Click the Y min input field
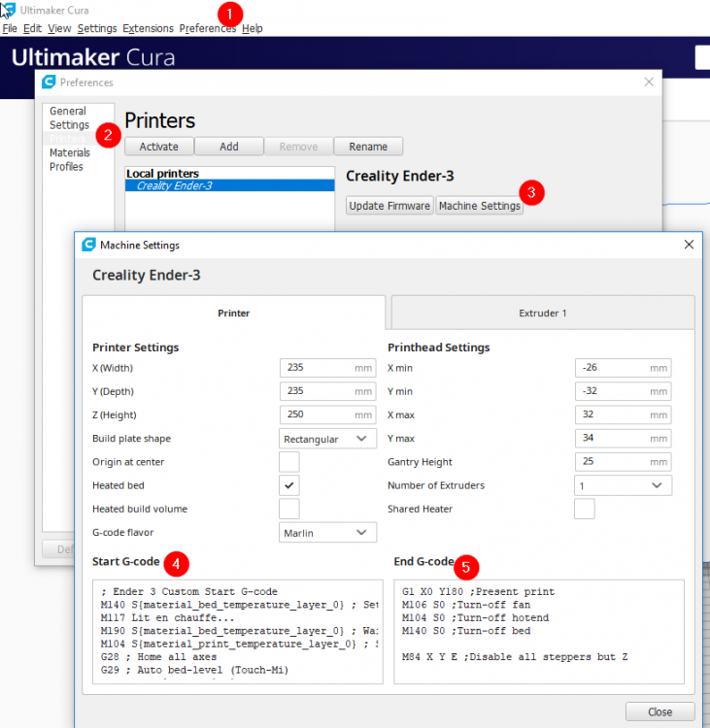This screenshot has height=728, width=710. click(x=624, y=391)
